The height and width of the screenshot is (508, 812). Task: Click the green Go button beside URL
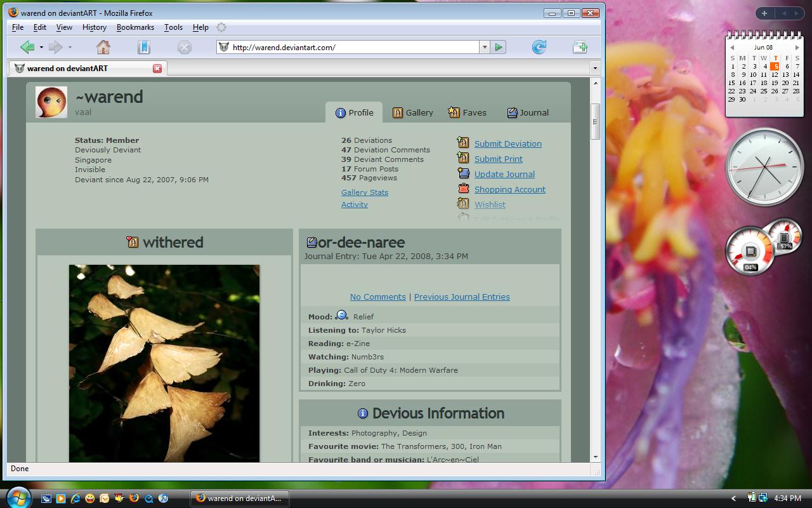(499, 47)
